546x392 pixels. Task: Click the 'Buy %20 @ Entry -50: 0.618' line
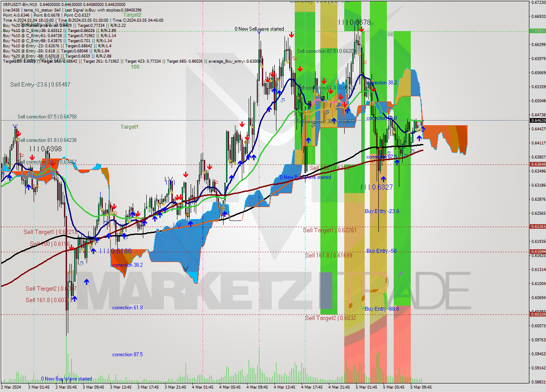tap(56, 51)
